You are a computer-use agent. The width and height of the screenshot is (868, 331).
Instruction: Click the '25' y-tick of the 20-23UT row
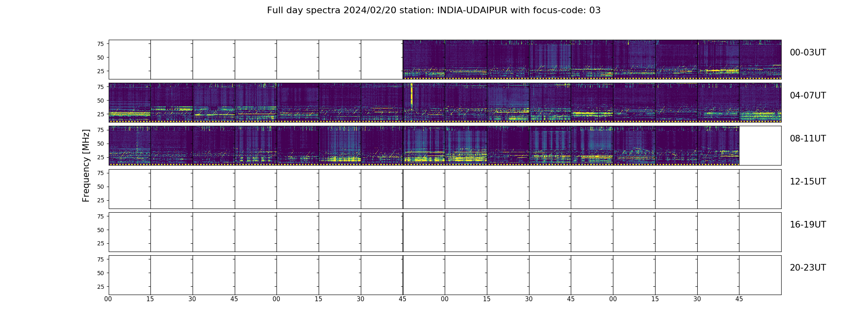tap(100, 287)
